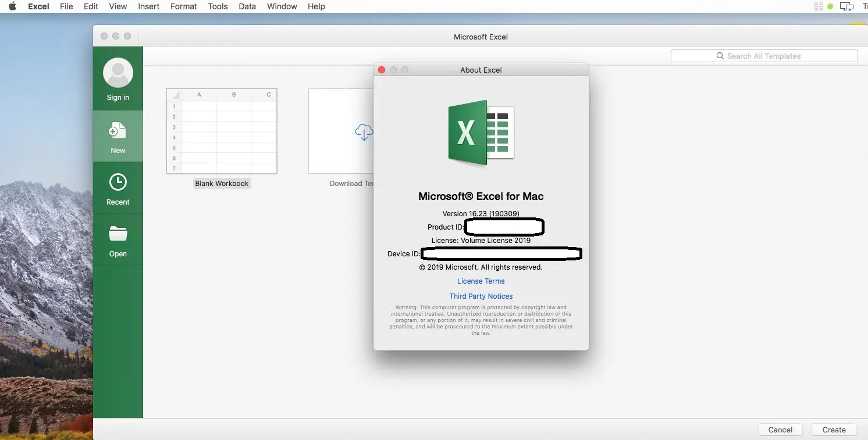Image resolution: width=868 pixels, height=440 pixels.
Task: Open the File menu
Action: 66,6
